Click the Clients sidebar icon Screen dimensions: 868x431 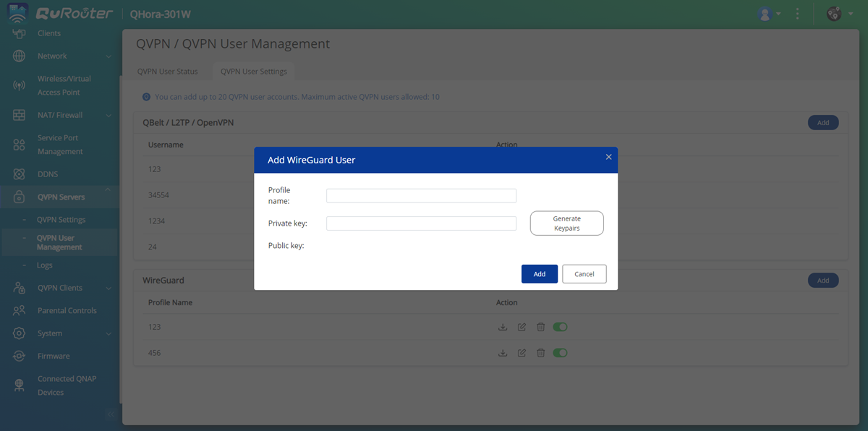20,34
